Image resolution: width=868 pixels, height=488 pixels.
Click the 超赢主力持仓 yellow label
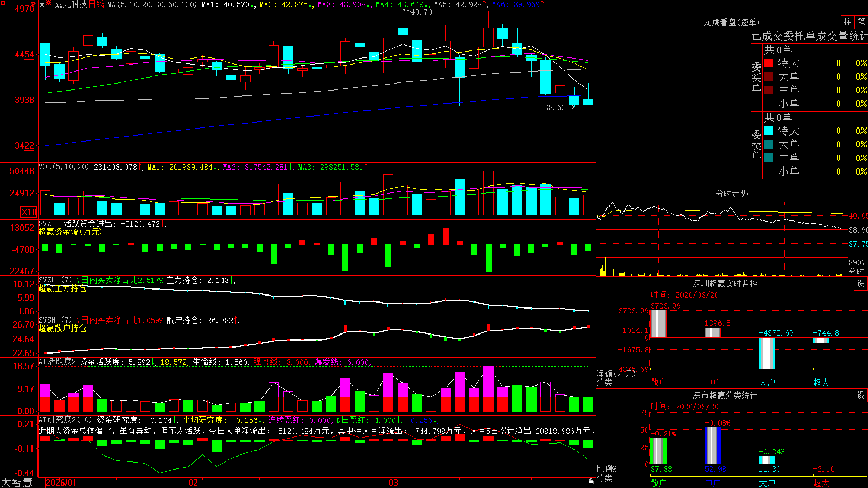pos(62,288)
